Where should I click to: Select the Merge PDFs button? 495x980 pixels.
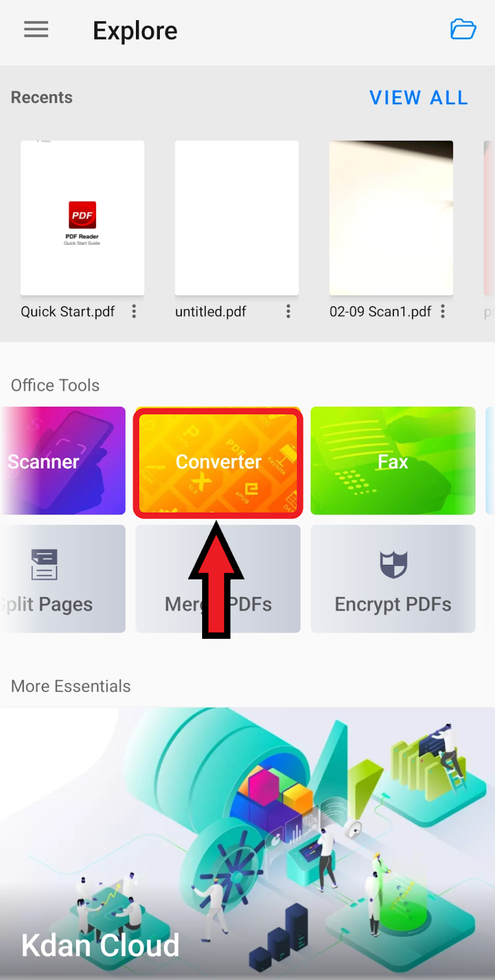[x=218, y=579]
